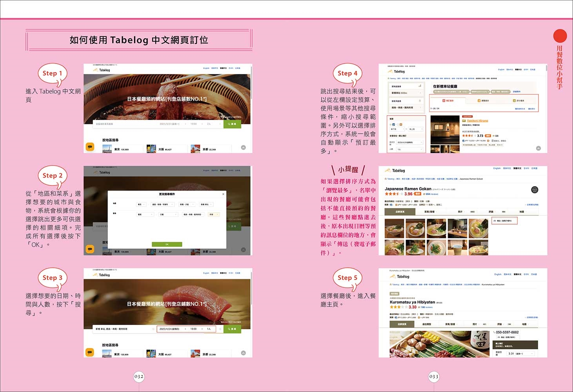The height and width of the screenshot is (392, 573).
Task: Close the search conditions dialog with the X
Action: (x=223, y=194)
